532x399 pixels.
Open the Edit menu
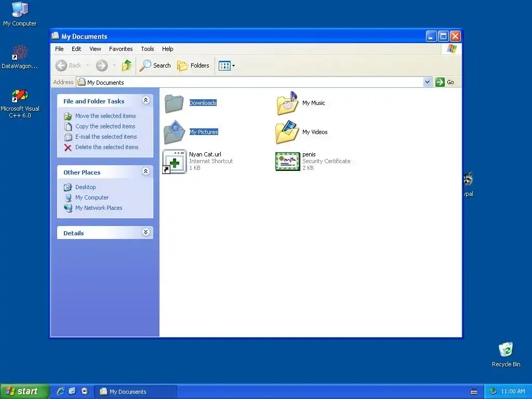[x=76, y=49]
